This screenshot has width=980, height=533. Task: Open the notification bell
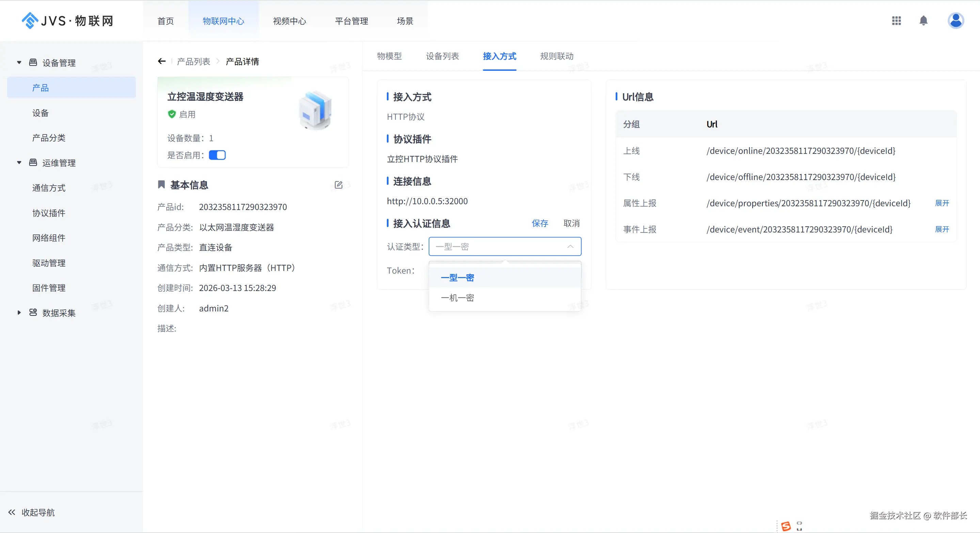(x=923, y=20)
